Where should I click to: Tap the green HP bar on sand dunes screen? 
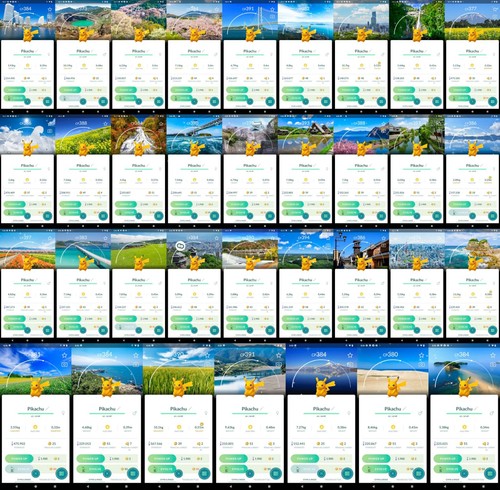[x=393, y=413]
